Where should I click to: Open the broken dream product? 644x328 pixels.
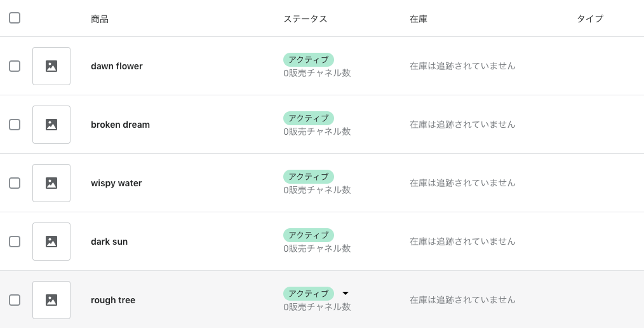120,125
